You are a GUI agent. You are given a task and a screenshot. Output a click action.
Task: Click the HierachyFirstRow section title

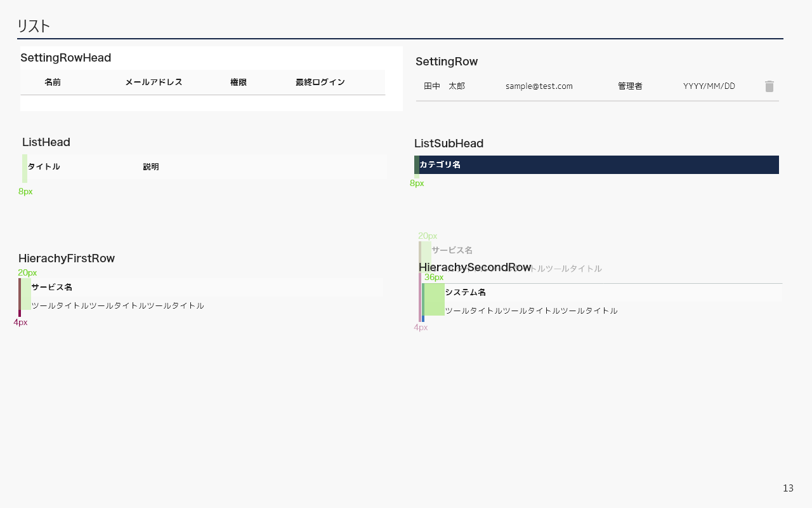[x=67, y=258]
